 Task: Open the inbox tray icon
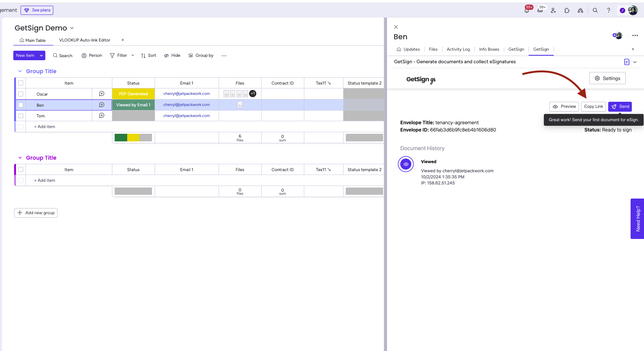(540, 10)
